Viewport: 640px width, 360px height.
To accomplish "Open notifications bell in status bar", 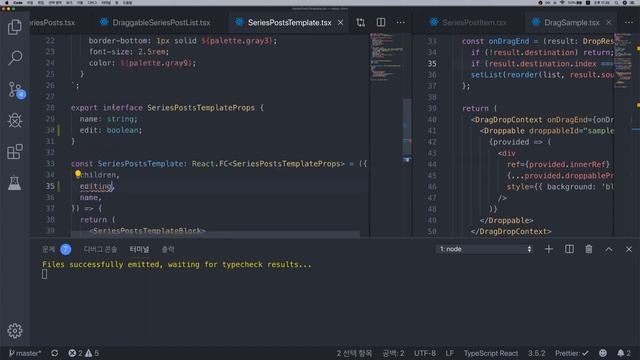I will (x=624, y=353).
